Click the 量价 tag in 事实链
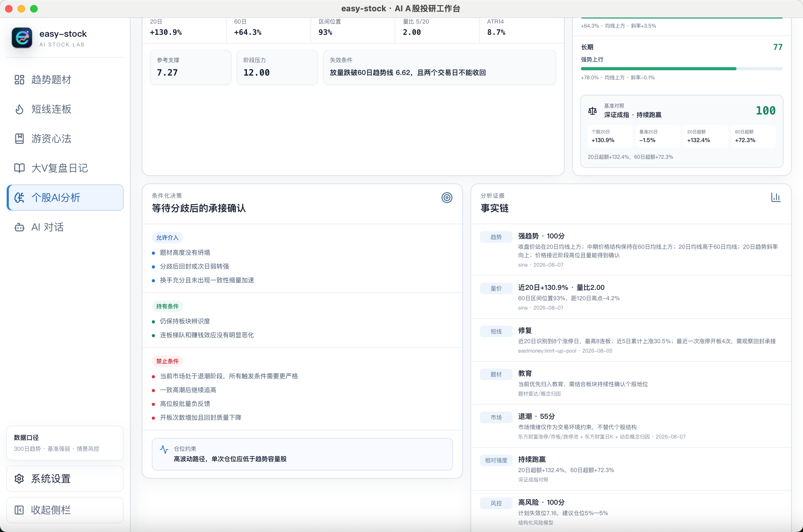 pos(496,288)
